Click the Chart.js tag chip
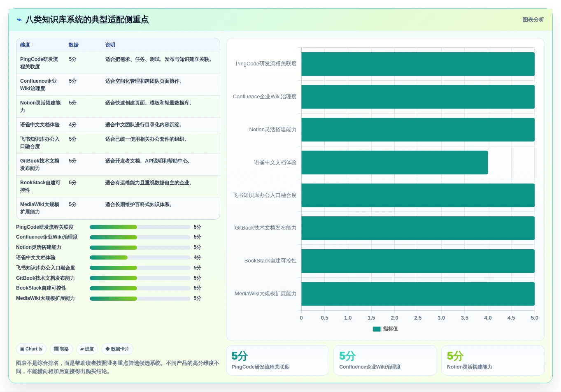561x392 pixels. (31, 349)
